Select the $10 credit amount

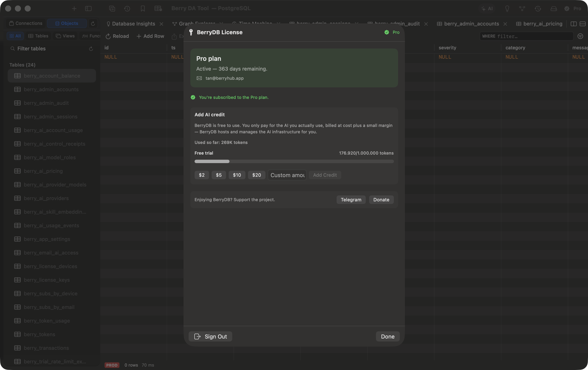click(237, 175)
